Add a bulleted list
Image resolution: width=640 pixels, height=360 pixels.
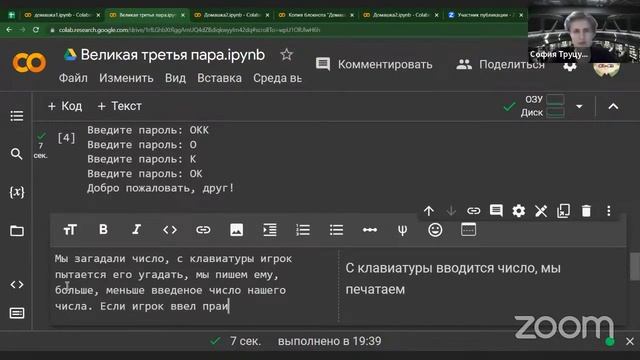[336, 230]
